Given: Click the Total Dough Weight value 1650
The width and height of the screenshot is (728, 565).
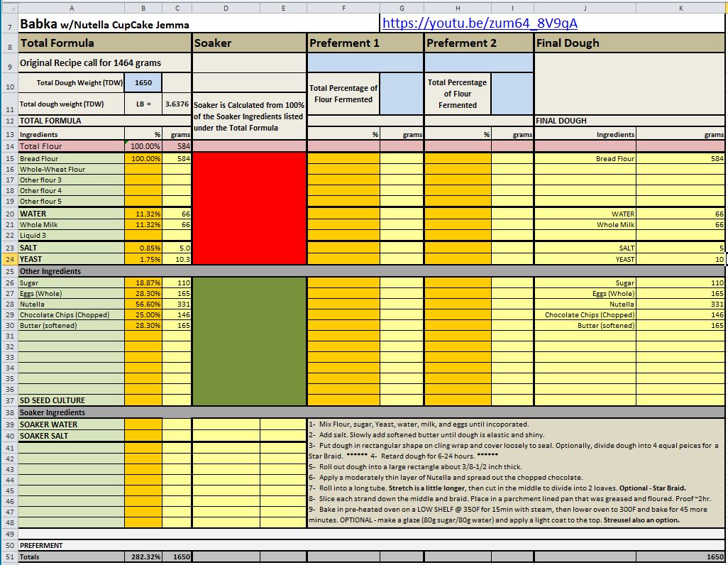Looking at the screenshot, I should coord(143,82).
